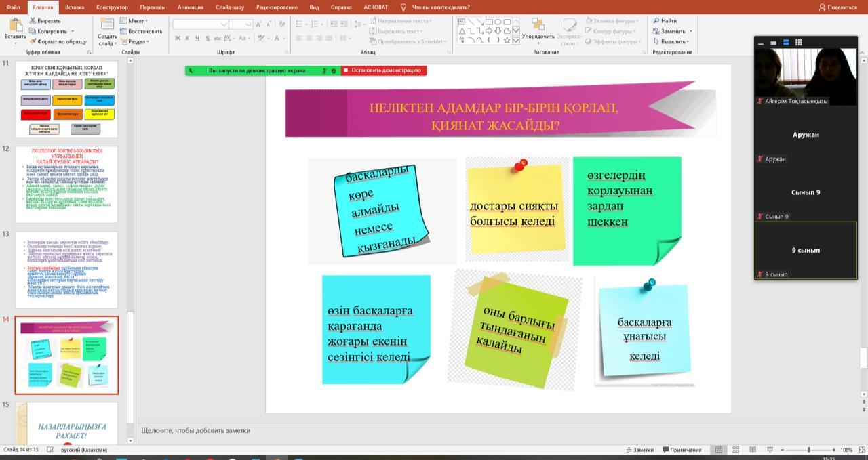Open reading view from status bar
This screenshot has width=868, height=460.
(752, 450)
